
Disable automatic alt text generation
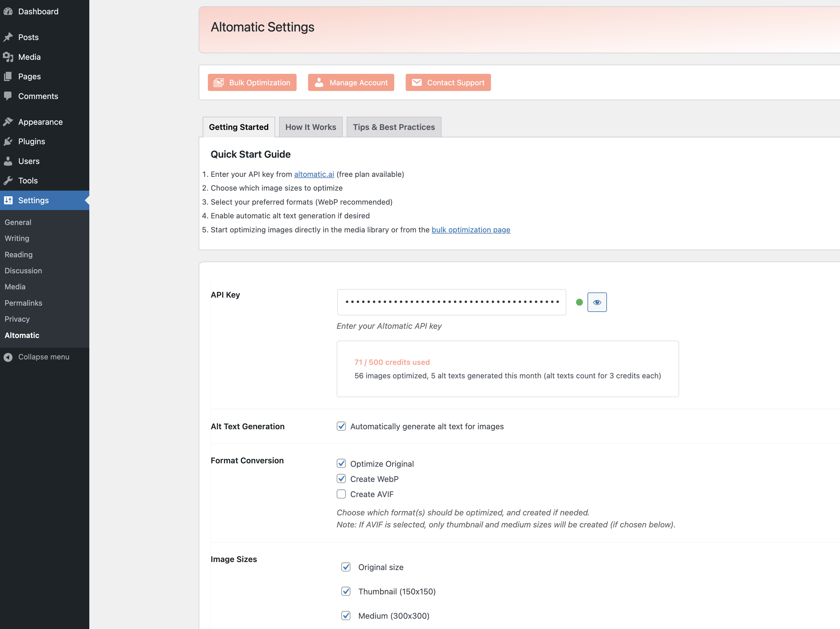[341, 426]
